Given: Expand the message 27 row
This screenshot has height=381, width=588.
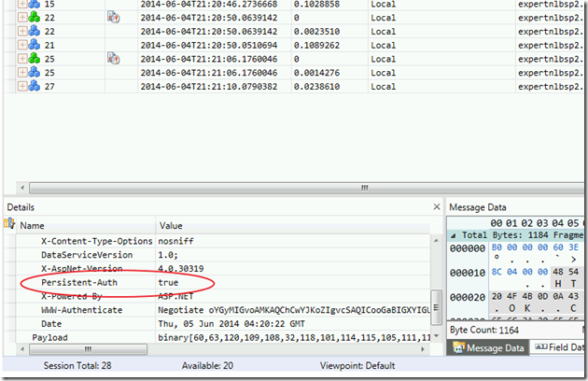Looking at the screenshot, I should pos(22,86).
